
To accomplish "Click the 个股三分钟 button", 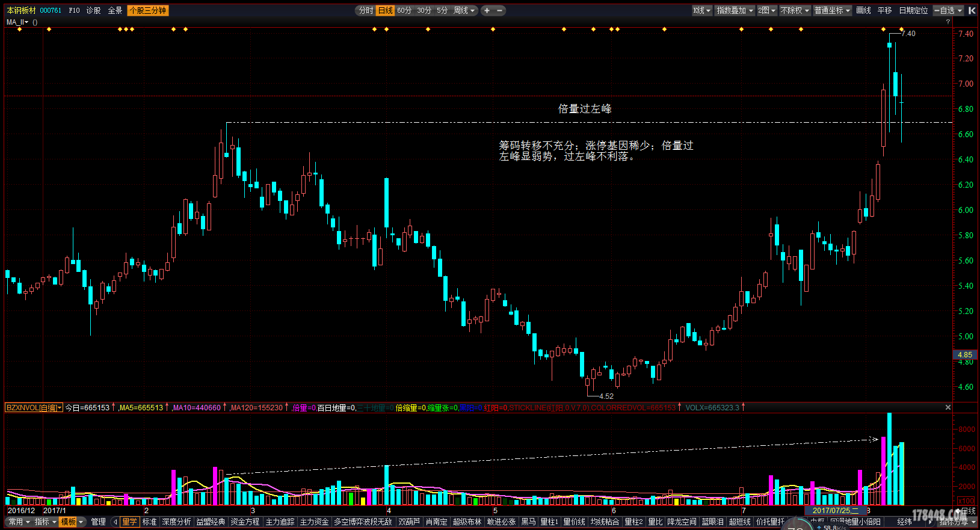I will pos(147,10).
